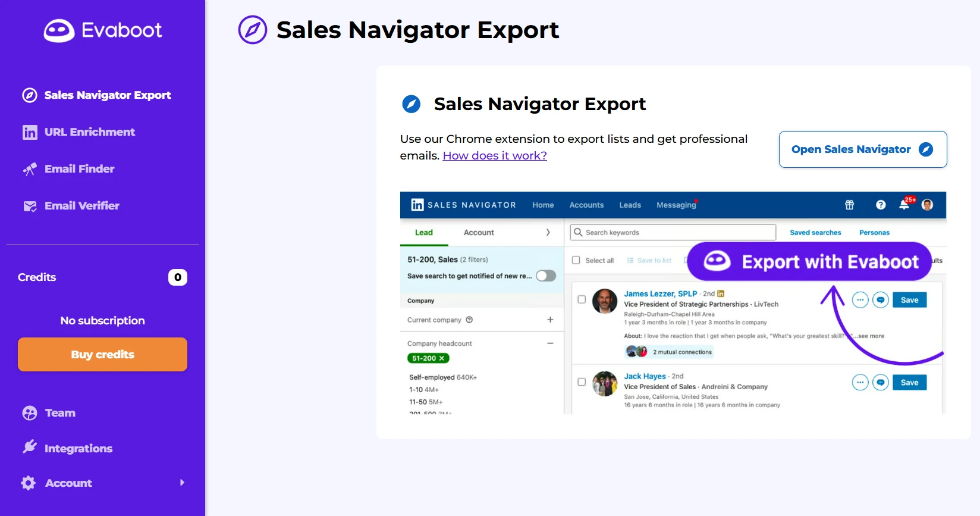Save James Lezzer lead

(909, 300)
